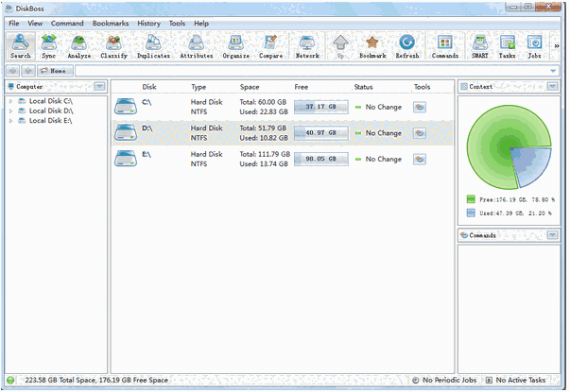Open the SMART disk status tool
Image resolution: width=570 pixels, height=392 pixels.
[480, 45]
